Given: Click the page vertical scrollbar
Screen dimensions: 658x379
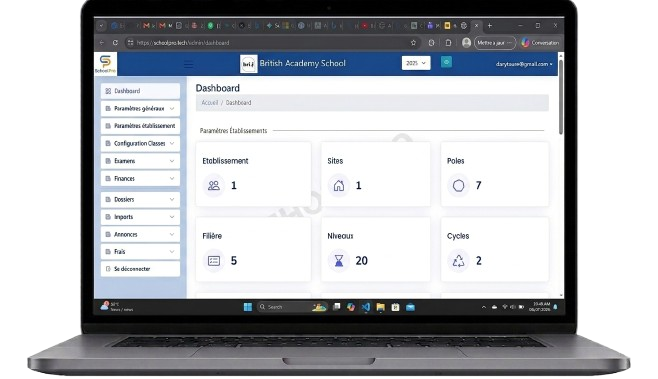Looking at the screenshot, I should [x=561, y=97].
